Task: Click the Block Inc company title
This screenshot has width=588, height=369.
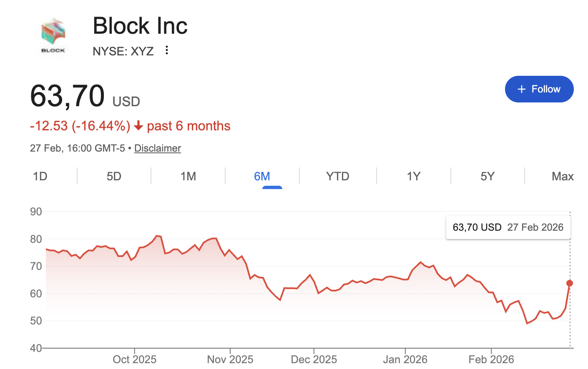Action: coord(140,26)
